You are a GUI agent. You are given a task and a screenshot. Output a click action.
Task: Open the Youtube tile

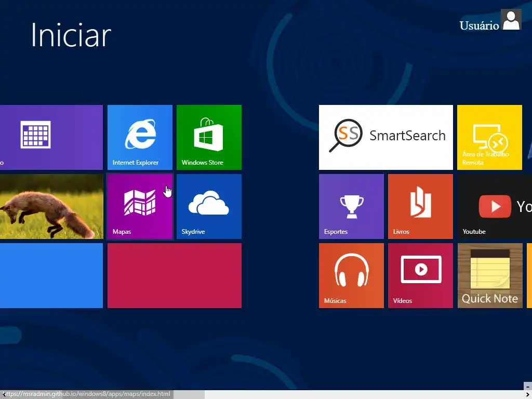pos(495,207)
